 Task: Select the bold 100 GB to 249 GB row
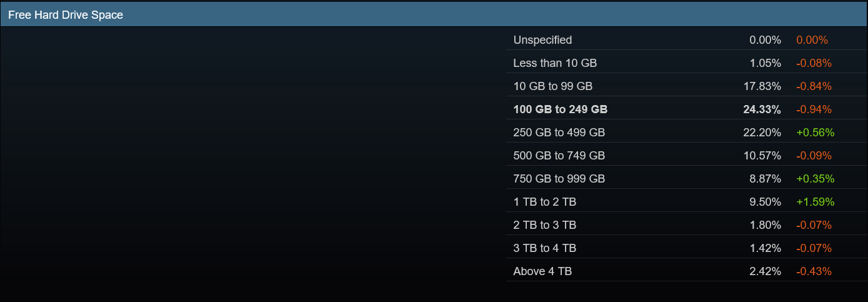coord(560,109)
